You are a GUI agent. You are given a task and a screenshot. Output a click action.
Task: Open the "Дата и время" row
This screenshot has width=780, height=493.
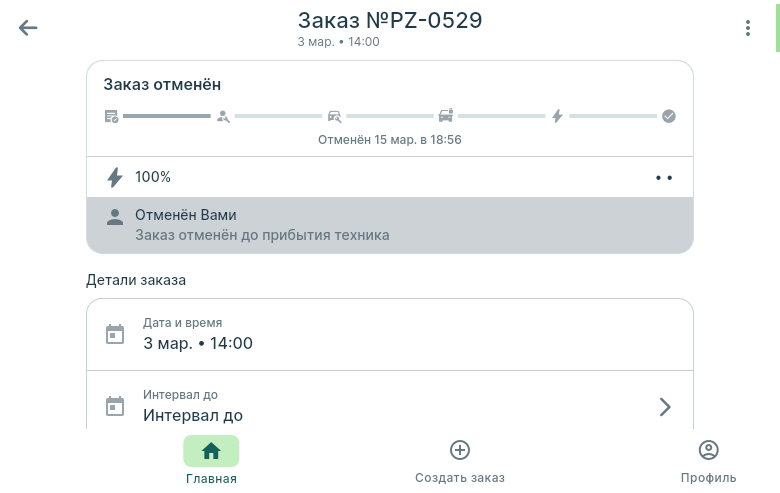[390, 334]
